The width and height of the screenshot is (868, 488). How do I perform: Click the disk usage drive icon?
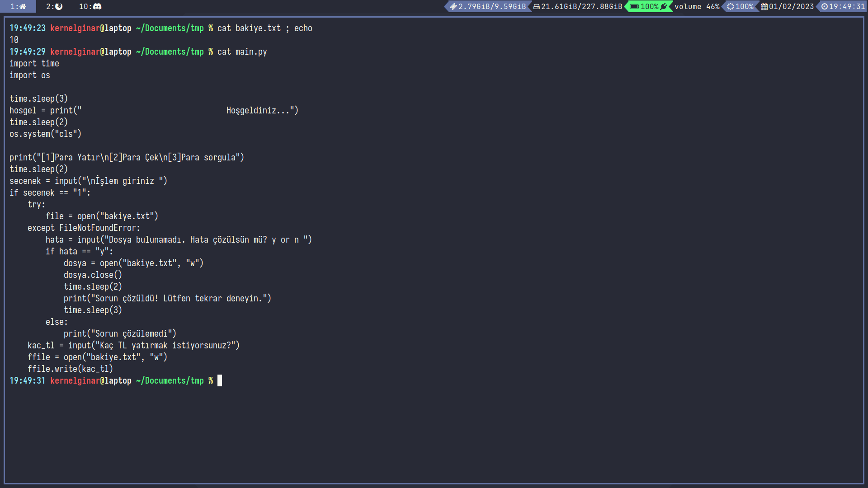[537, 6]
